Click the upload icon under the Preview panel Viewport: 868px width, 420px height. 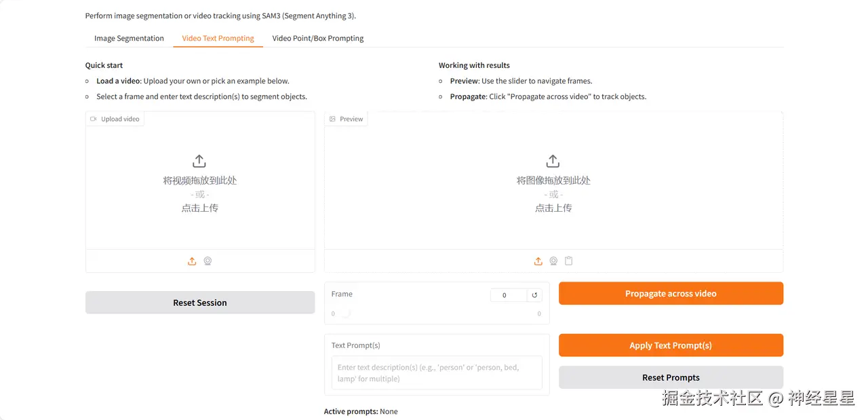[538, 261]
